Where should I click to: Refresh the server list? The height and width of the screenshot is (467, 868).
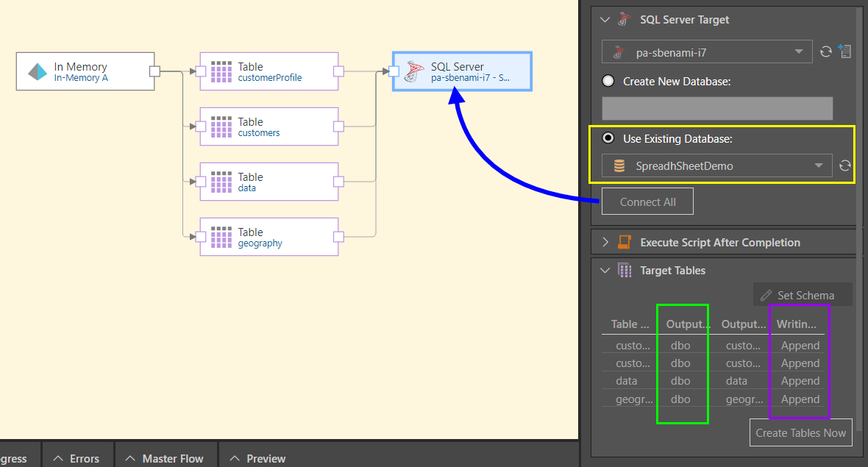click(826, 51)
